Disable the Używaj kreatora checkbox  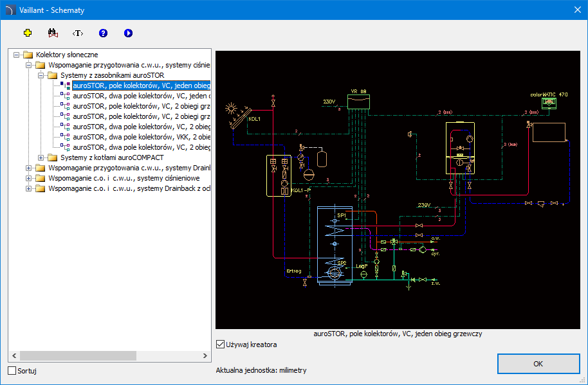pos(221,345)
